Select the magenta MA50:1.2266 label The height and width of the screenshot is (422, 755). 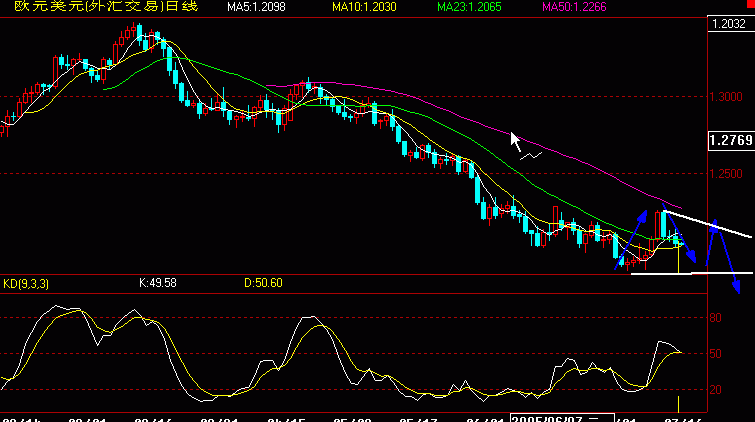coord(574,7)
